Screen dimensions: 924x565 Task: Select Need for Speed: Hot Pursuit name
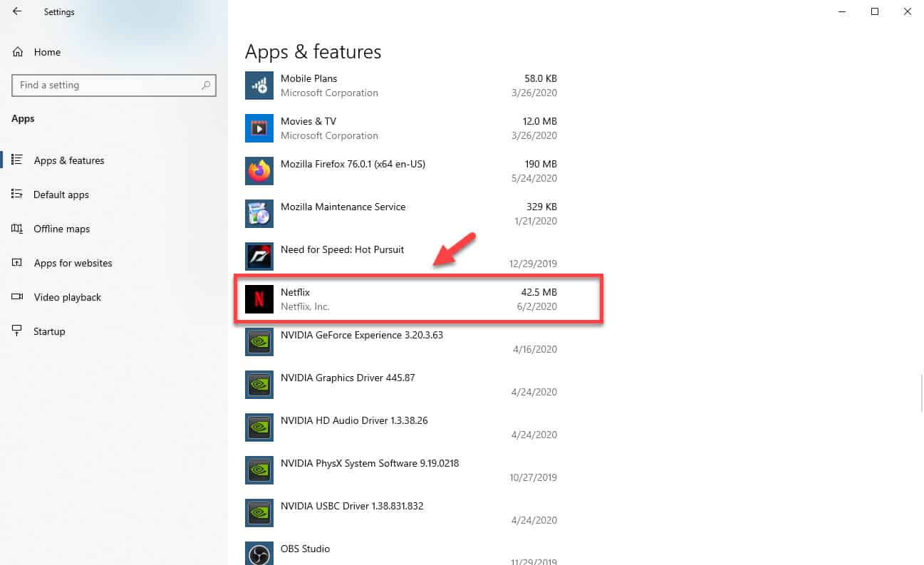(x=342, y=249)
